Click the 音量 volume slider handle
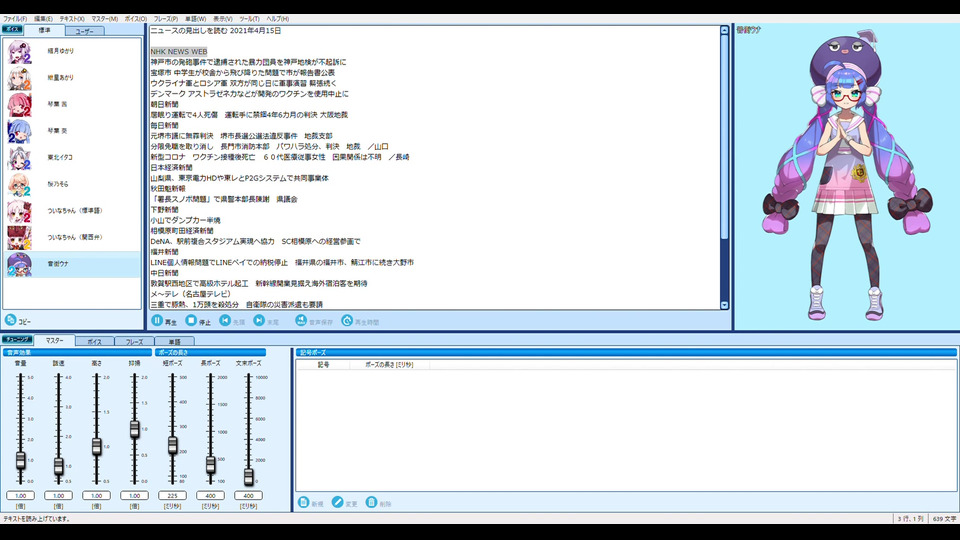Screen dimensions: 960x540 [x=20, y=460]
